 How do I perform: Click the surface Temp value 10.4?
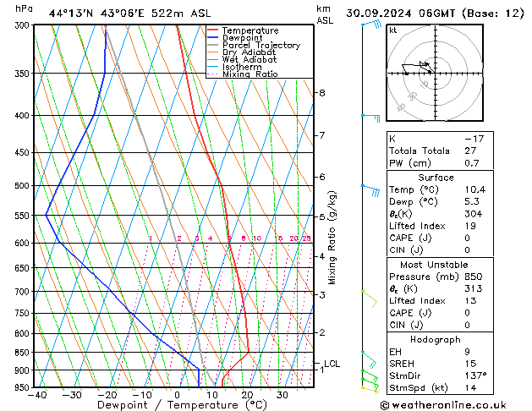point(475,189)
